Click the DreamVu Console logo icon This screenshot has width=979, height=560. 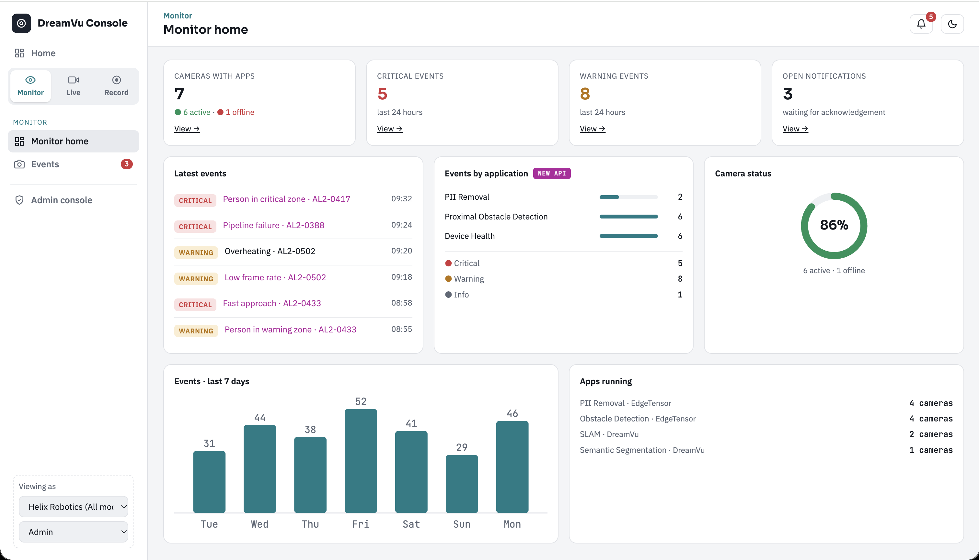[x=21, y=23]
